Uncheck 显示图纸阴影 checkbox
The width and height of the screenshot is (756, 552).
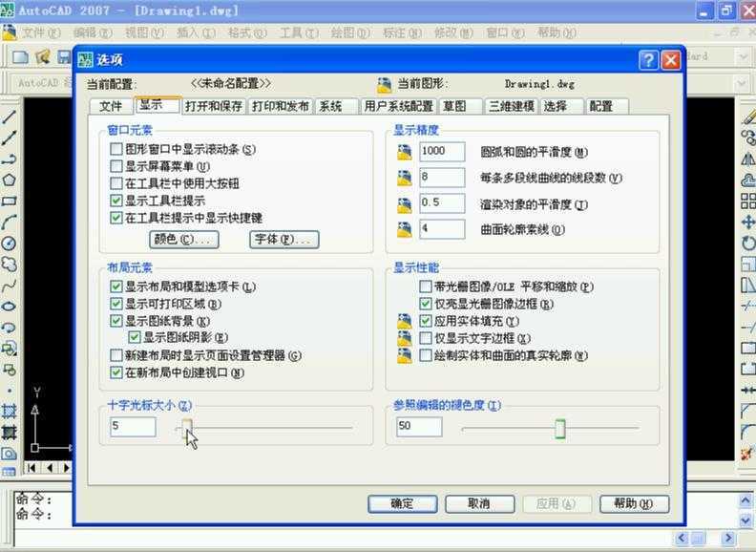coord(135,337)
